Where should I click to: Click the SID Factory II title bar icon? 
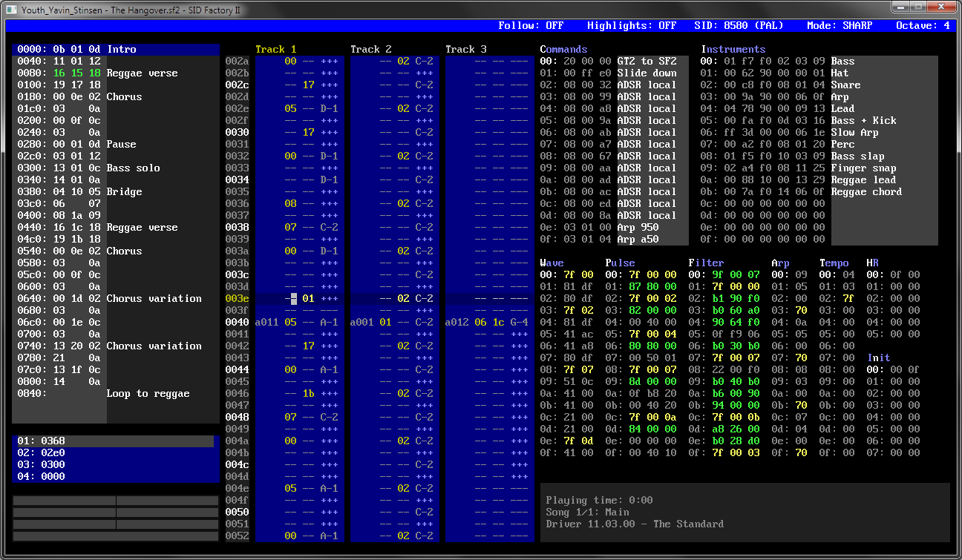(11, 10)
